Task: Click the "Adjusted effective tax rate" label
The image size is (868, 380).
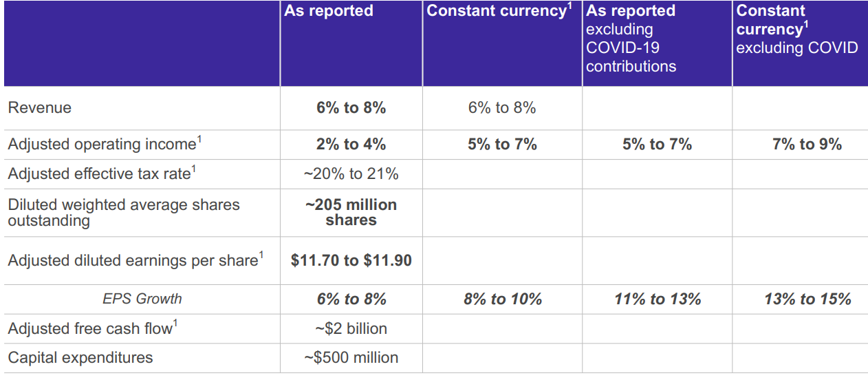Action: 100,174
